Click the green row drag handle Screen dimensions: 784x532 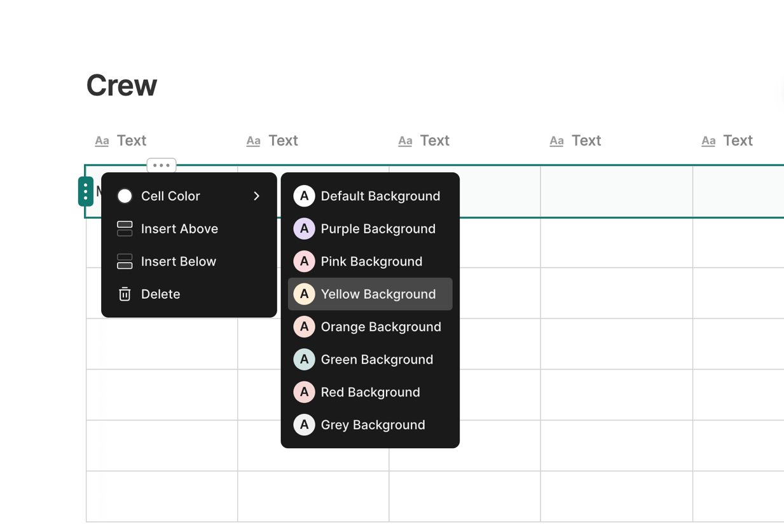click(x=86, y=191)
